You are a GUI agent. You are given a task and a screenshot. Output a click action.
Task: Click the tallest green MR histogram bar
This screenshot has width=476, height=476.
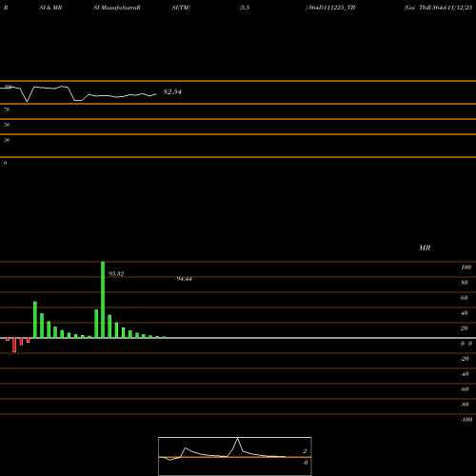pyautogui.click(x=103, y=300)
